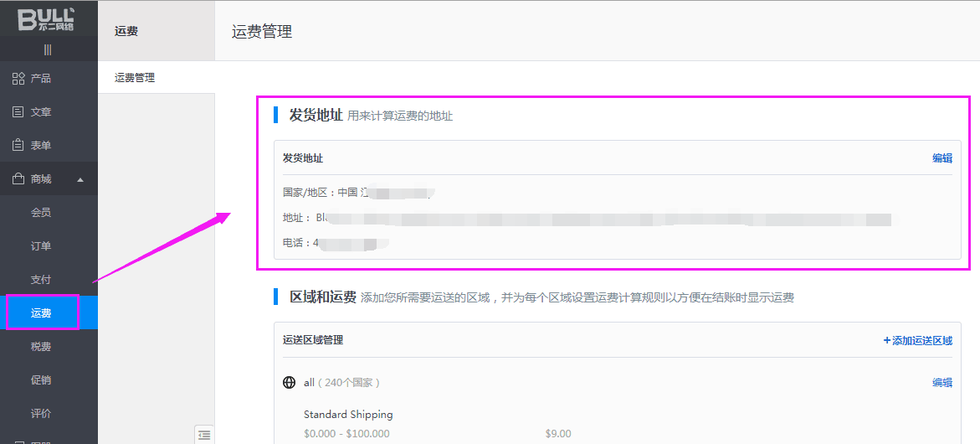Collapse the 商城 menu arrow

coord(80,179)
